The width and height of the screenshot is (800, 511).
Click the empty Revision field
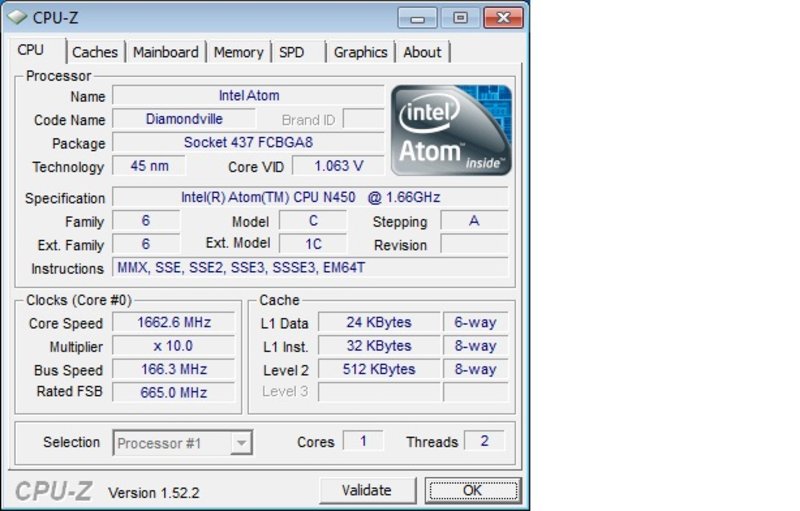coord(474,244)
